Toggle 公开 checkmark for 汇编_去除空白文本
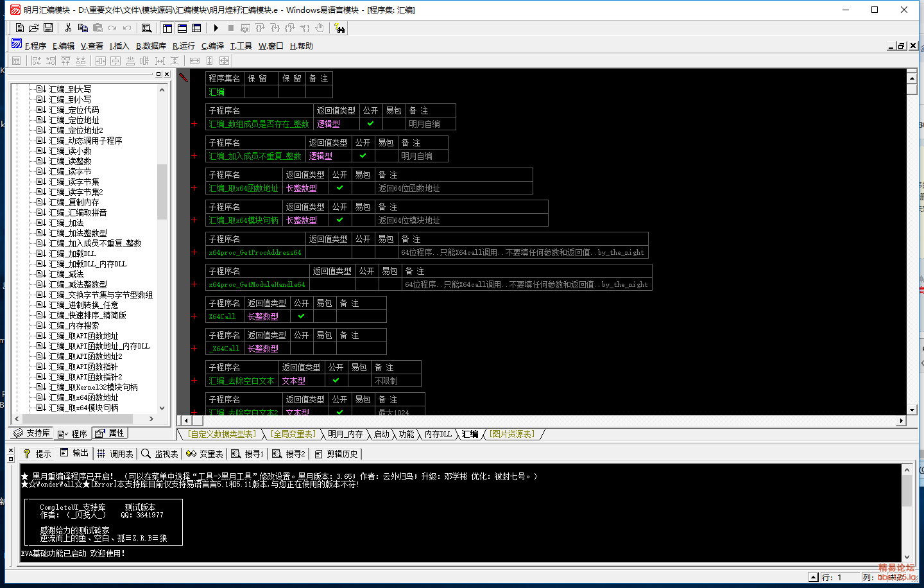This screenshot has width=924, height=588. tap(336, 380)
